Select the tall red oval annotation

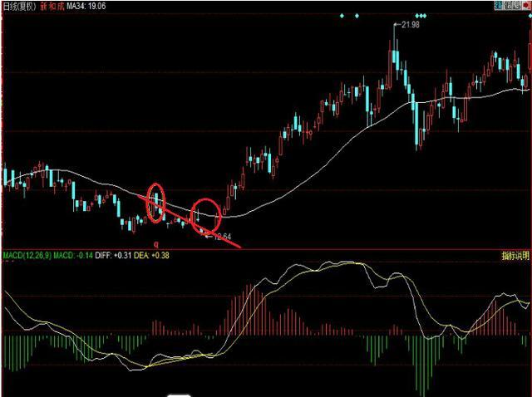tap(155, 202)
